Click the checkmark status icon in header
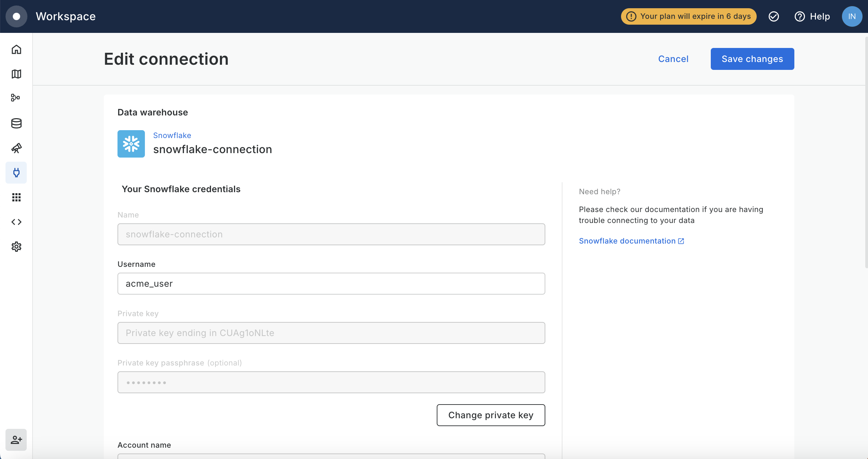This screenshot has height=459, width=868. pyautogui.click(x=774, y=16)
